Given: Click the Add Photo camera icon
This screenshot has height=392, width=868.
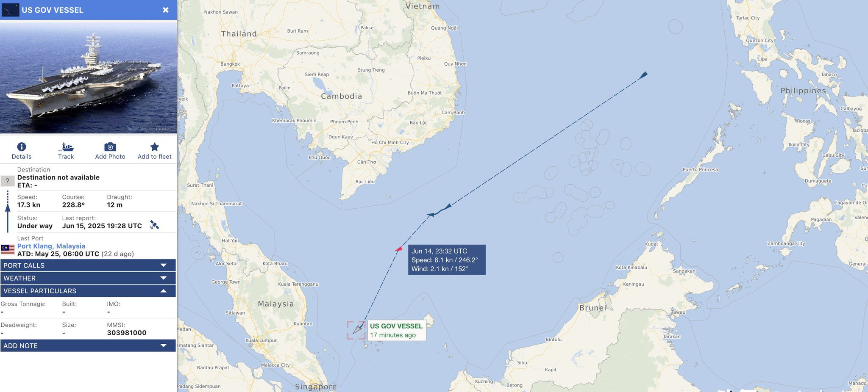Looking at the screenshot, I should 110,147.
